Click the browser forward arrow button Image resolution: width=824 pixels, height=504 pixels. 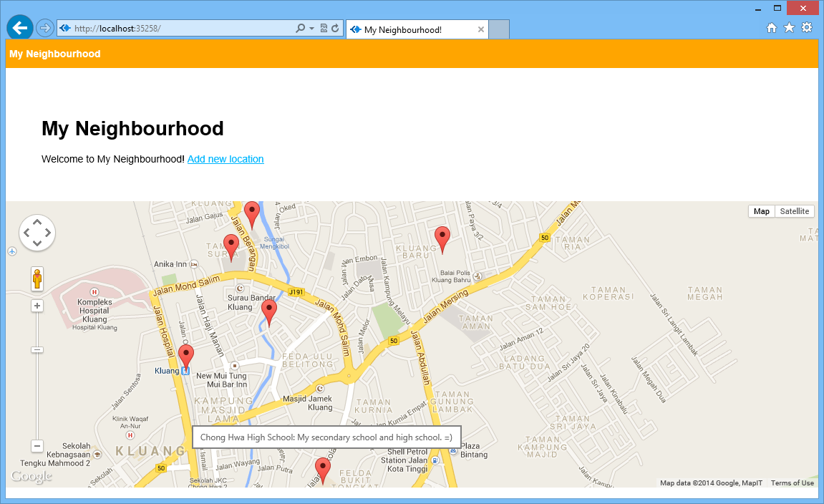(x=44, y=28)
